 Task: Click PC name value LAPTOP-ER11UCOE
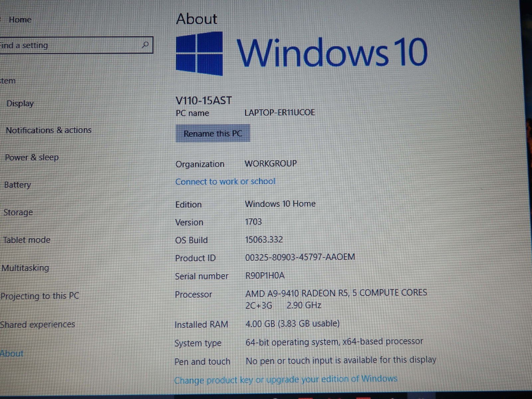280,112
